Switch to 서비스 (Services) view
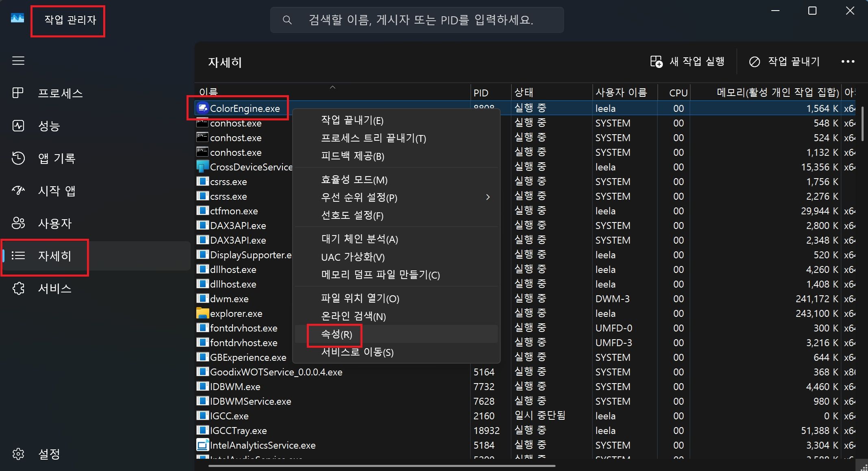This screenshot has width=868, height=471. [x=18, y=288]
